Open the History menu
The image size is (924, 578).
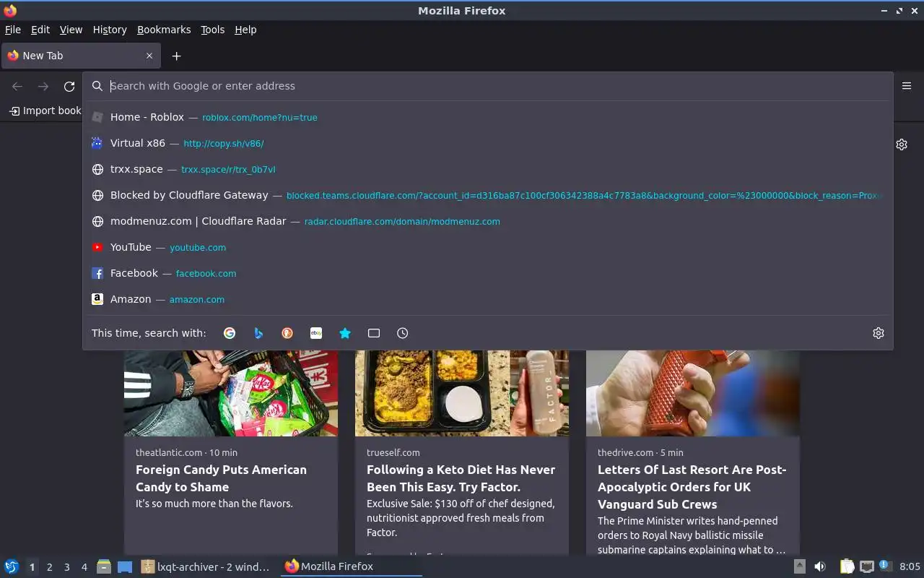tap(110, 30)
